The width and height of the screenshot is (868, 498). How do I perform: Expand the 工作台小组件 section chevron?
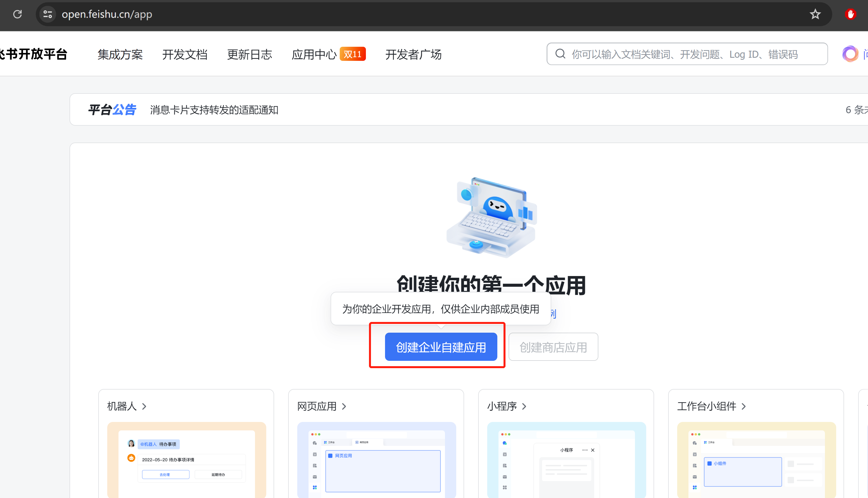744,406
